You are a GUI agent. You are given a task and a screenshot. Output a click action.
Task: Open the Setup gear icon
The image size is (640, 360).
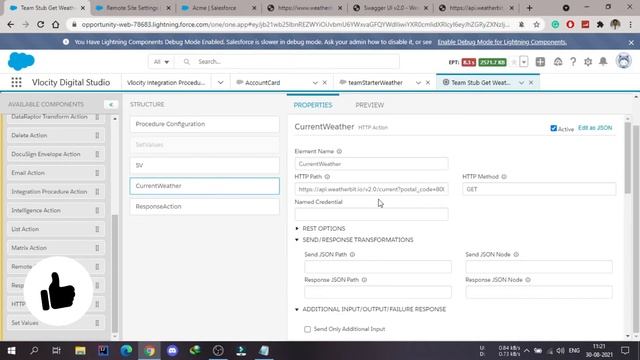tap(588, 62)
